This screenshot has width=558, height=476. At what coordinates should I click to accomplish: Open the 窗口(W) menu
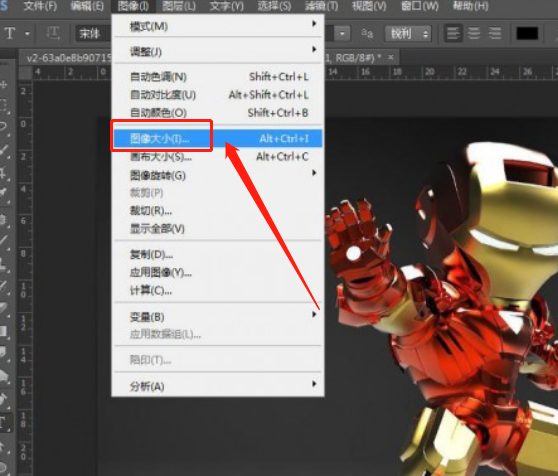(420, 6)
